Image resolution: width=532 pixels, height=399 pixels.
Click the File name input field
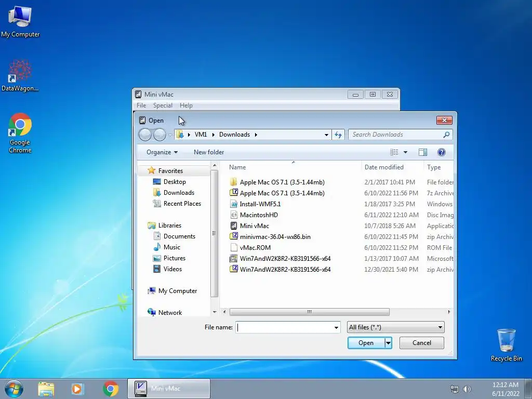[284, 327]
